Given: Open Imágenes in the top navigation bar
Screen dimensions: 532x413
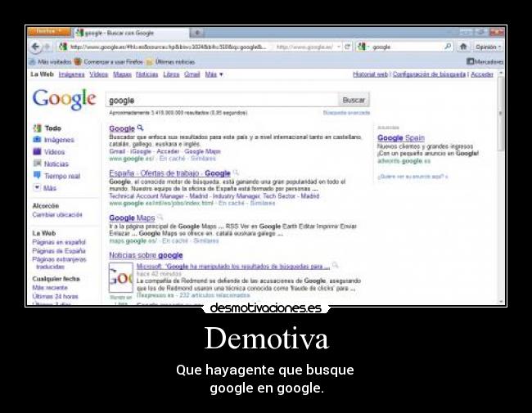Looking at the screenshot, I should click(x=71, y=74).
